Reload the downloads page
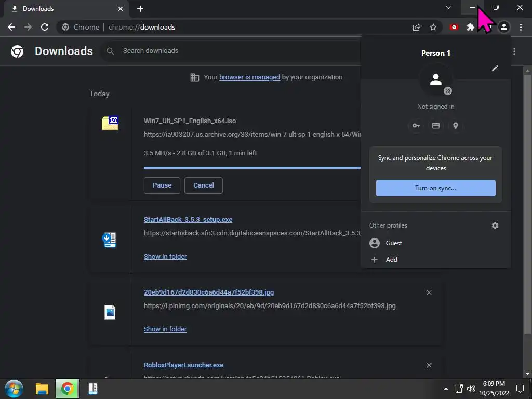The height and width of the screenshot is (399, 532). pyautogui.click(x=45, y=27)
